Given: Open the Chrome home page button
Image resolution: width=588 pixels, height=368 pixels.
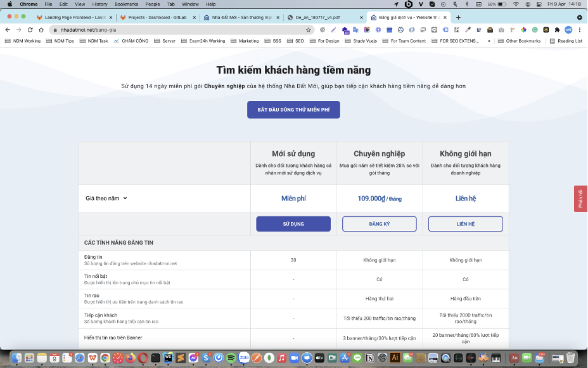Looking at the screenshot, I should 41,30.
